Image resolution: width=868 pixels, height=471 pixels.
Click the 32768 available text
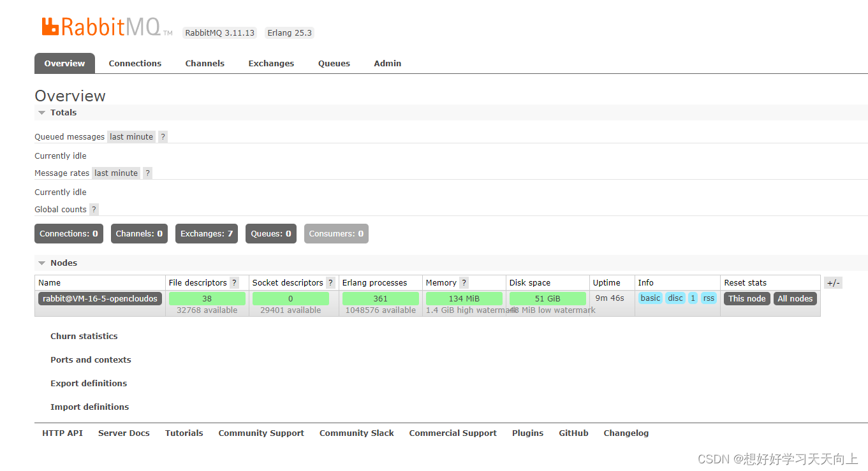pyautogui.click(x=207, y=310)
